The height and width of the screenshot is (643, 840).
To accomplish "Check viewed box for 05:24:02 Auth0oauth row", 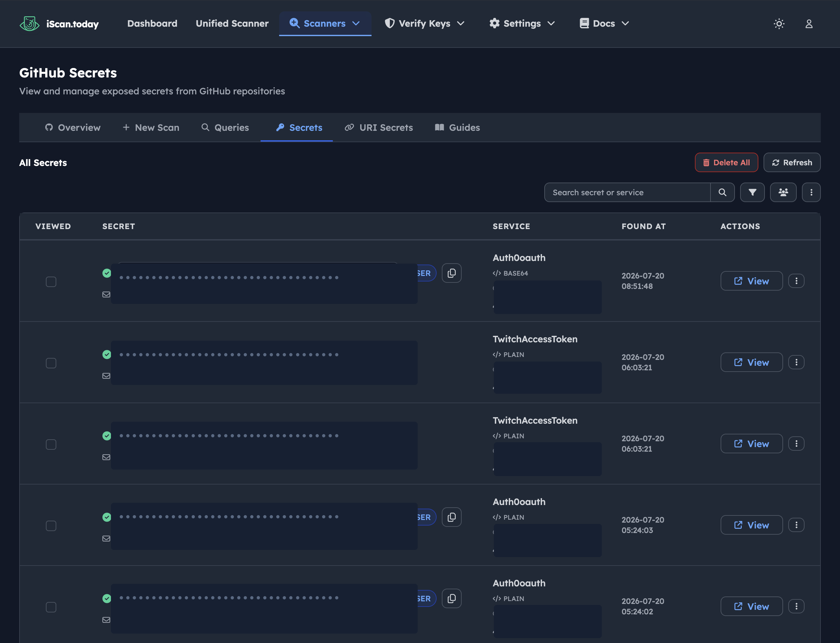I will (51, 607).
